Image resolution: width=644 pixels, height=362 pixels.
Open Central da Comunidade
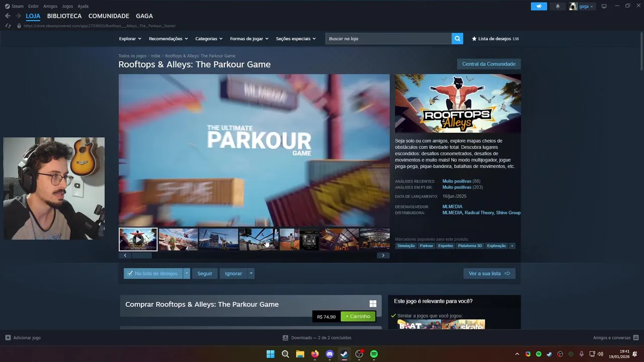pos(489,64)
